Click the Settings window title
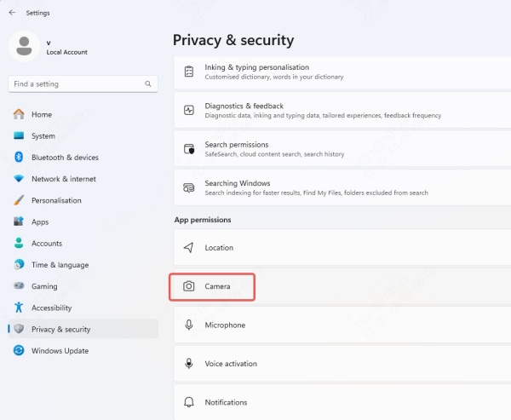Image resolution: width=511 pixels, height=420 pixels. click(37, 13)
